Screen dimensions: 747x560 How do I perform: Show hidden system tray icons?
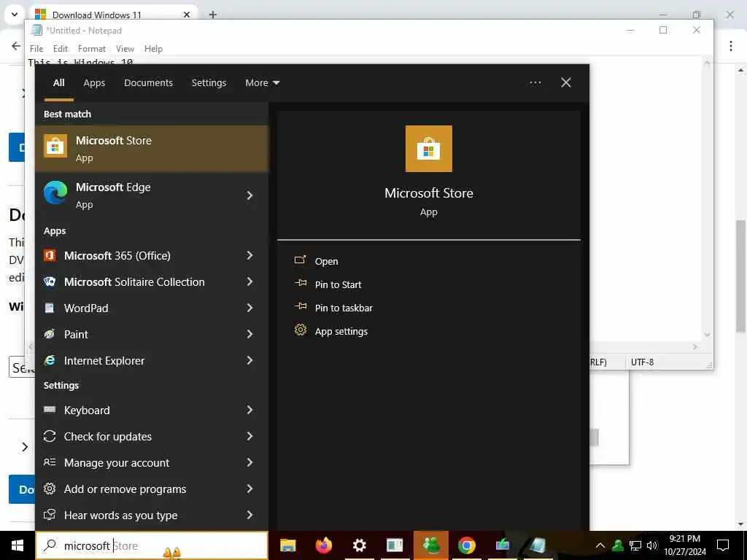tap(600, 545)
